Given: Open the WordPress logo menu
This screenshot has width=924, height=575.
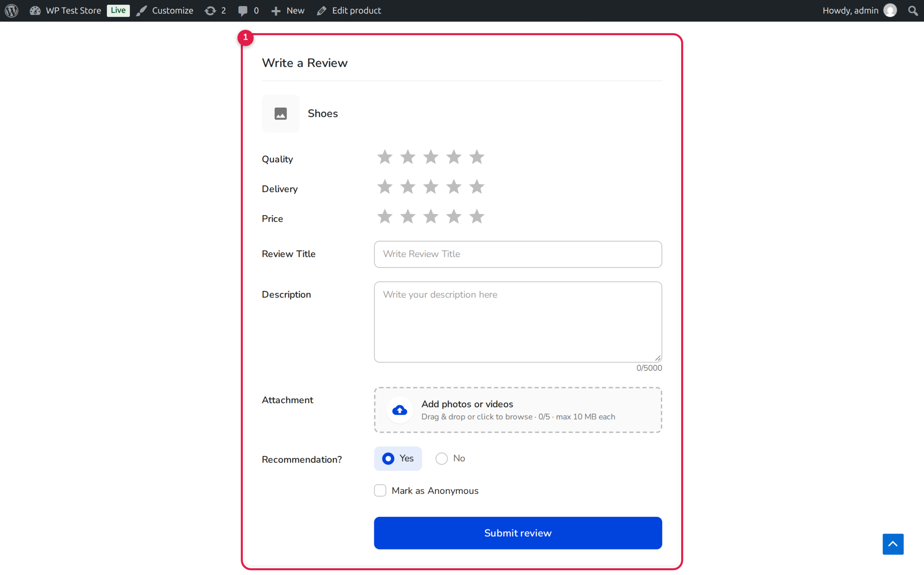Looking at the screenshot, I should click(12, 11).
